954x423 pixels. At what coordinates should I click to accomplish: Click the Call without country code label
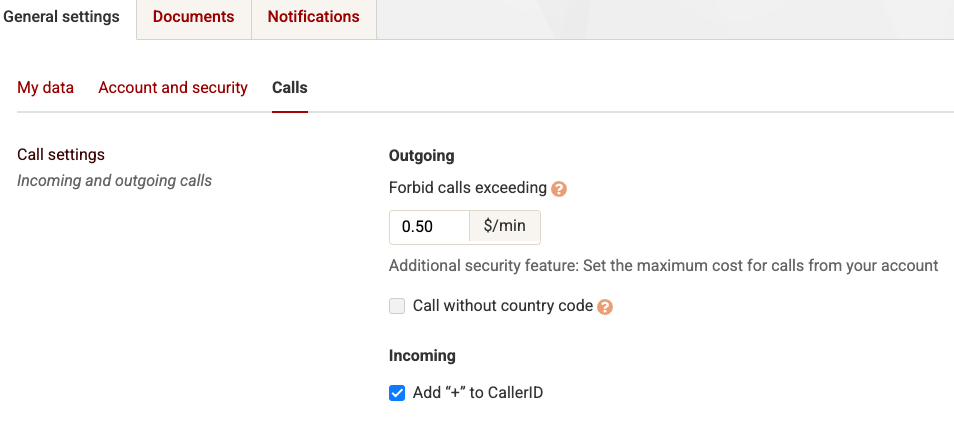coord(503,306)
